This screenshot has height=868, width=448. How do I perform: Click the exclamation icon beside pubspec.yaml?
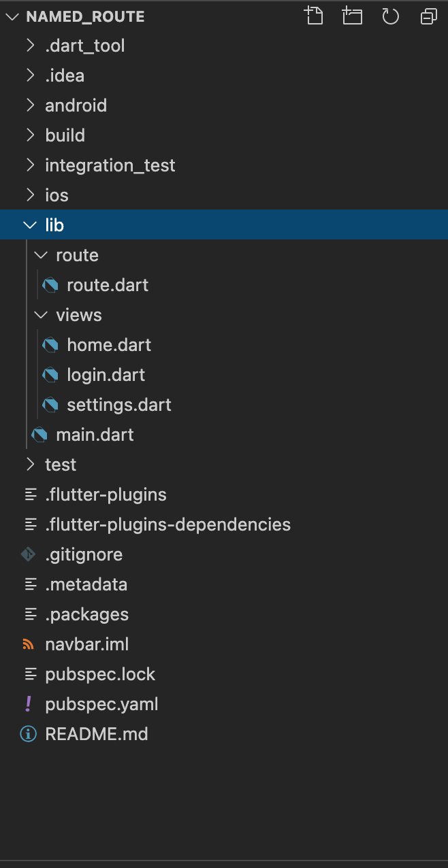[28, 704]
